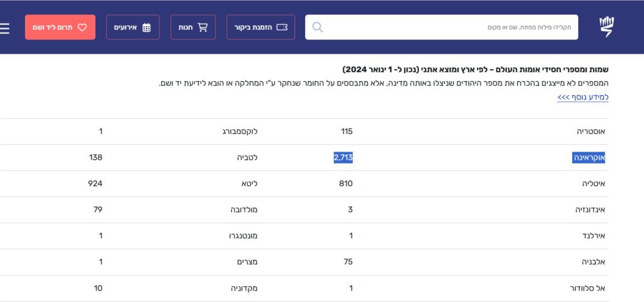This screenshot has height=302, width=644.
Task: Click the country cell לוקסמבורג
Action: [x=240, y=131]
